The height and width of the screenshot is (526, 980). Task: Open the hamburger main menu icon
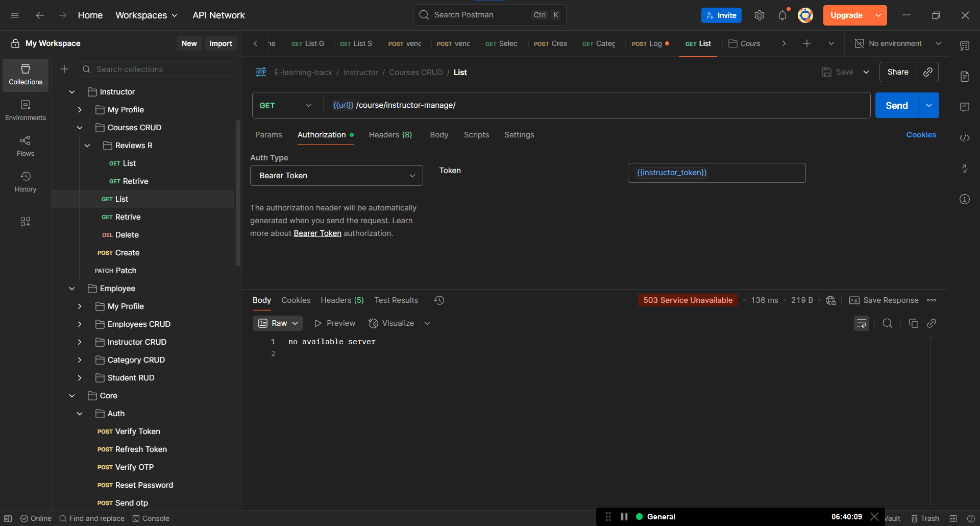(15, 15)
